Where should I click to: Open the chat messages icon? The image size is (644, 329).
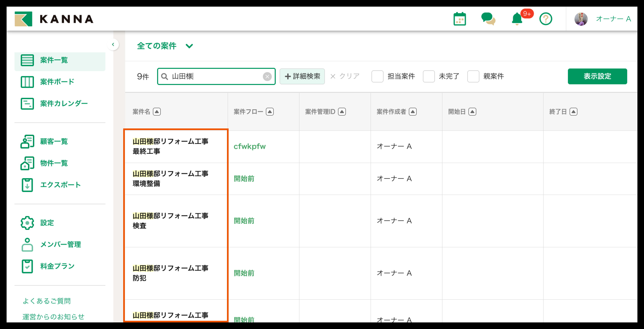click(488, 19)
